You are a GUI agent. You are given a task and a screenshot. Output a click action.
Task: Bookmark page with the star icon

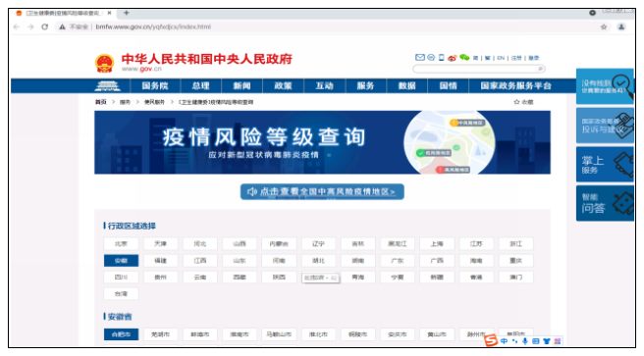tap(604, 26)
